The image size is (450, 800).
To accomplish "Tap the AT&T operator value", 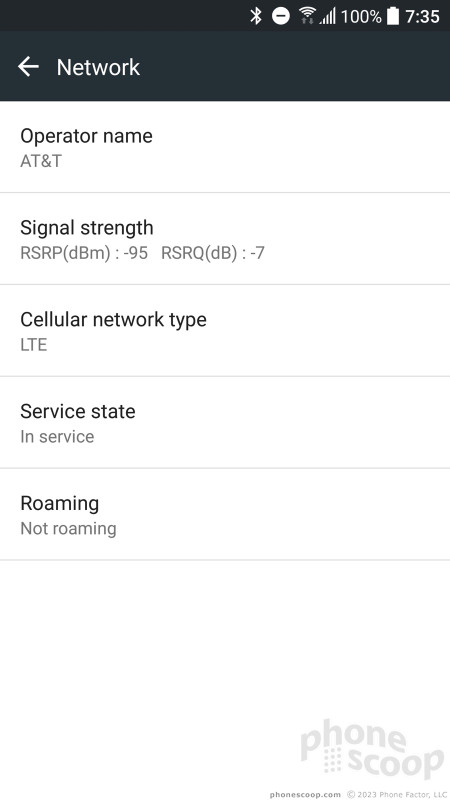I will pos(41,161).
